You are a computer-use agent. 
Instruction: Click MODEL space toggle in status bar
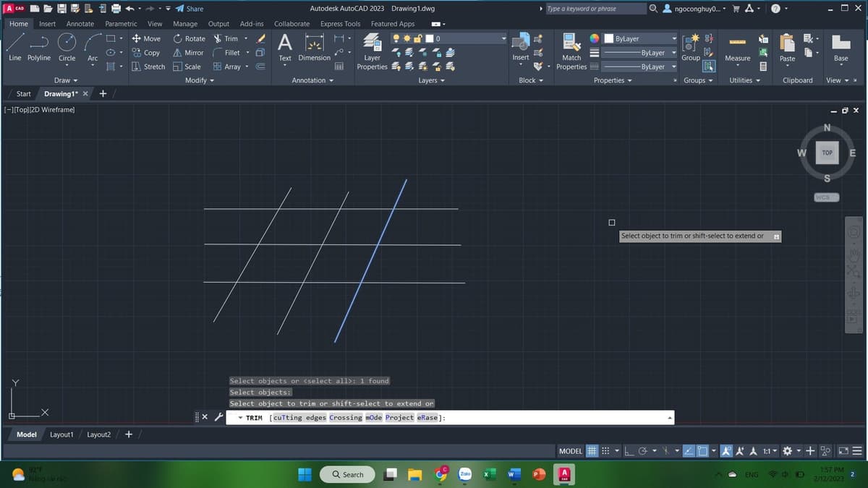point(571,450)
